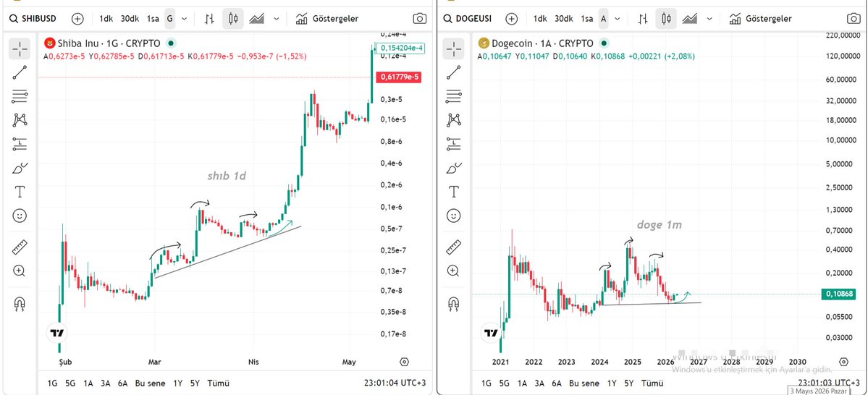Select 30dk interval in SHIB chart
Screen dimensions: 868x395
130,19
